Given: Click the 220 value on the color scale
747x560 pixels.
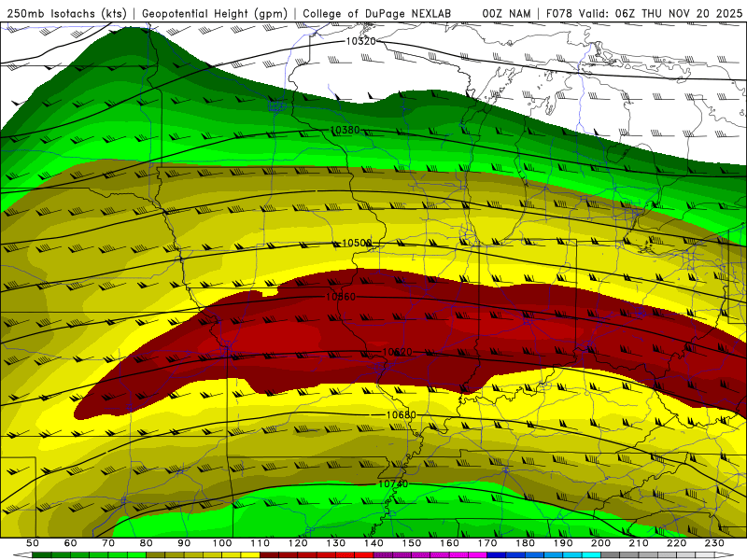Looking at the screenshot, I should [676, 543].
